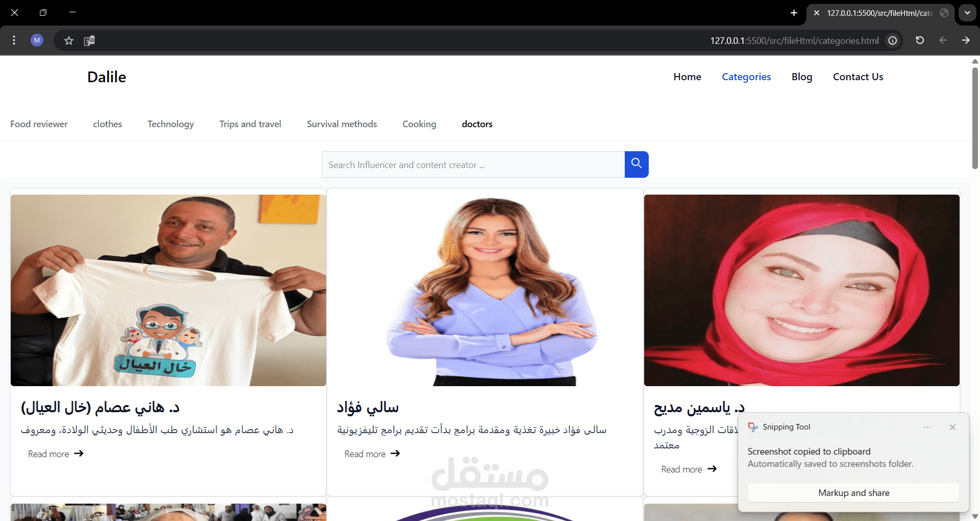
Task: Select the clothes category
Action: (108, 124)
